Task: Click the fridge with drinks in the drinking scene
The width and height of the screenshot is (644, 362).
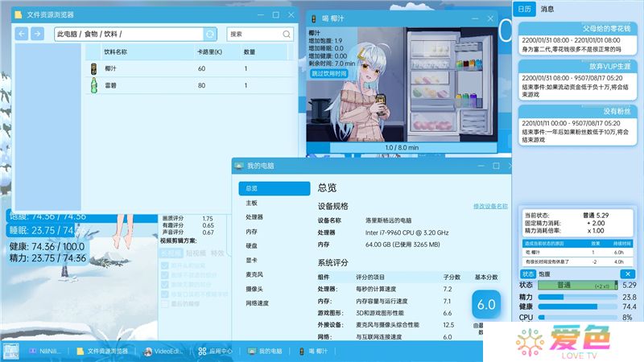Action: click(450, 85)
